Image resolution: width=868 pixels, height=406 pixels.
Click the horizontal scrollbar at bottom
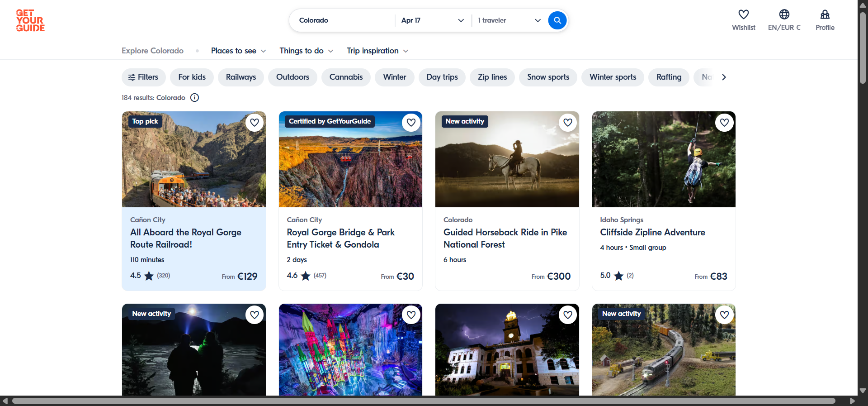click(x=423, y=401)
